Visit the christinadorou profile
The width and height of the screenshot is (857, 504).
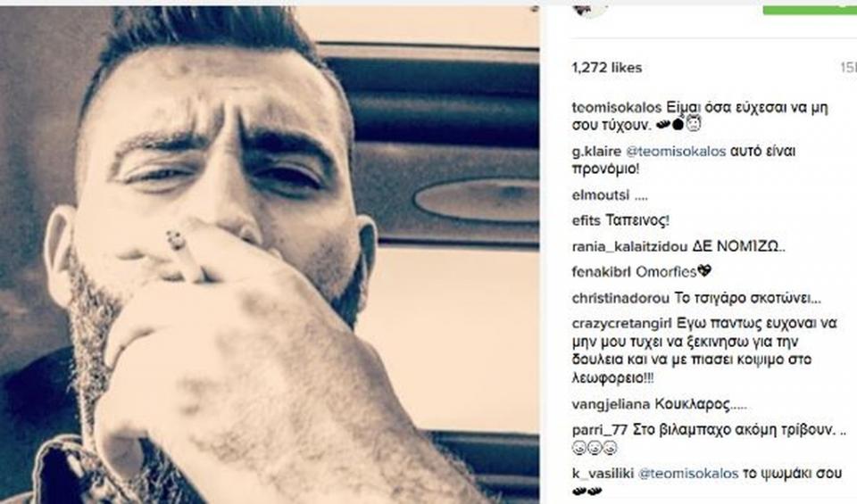(x=620, y=299)
